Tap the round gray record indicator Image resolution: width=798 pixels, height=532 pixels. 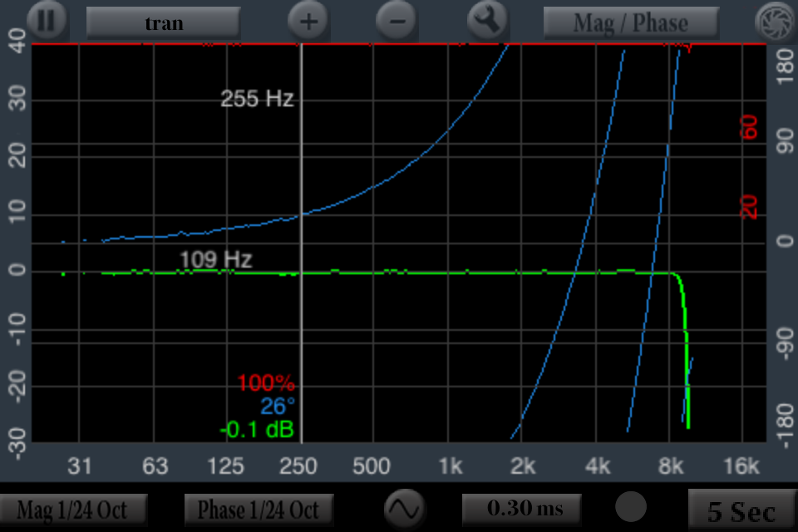[631, 507]
